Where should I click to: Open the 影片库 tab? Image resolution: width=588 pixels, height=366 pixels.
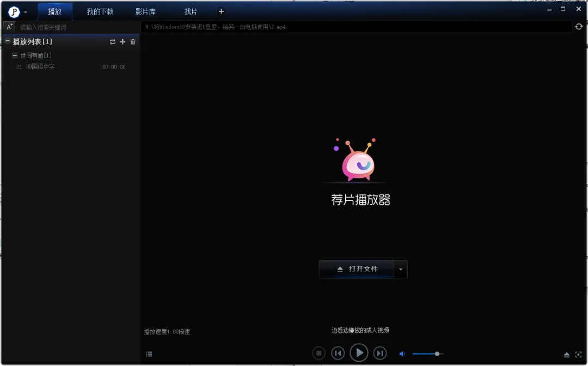[145, 11]
